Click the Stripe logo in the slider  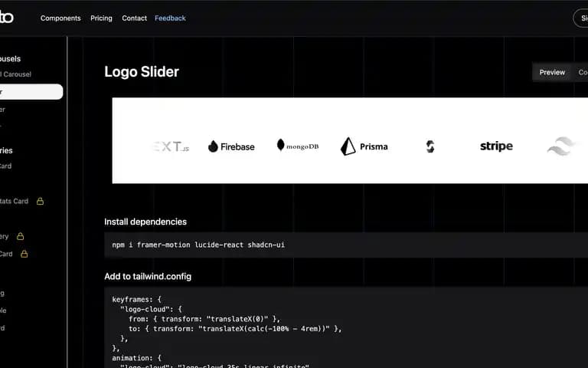click(496, 146)
